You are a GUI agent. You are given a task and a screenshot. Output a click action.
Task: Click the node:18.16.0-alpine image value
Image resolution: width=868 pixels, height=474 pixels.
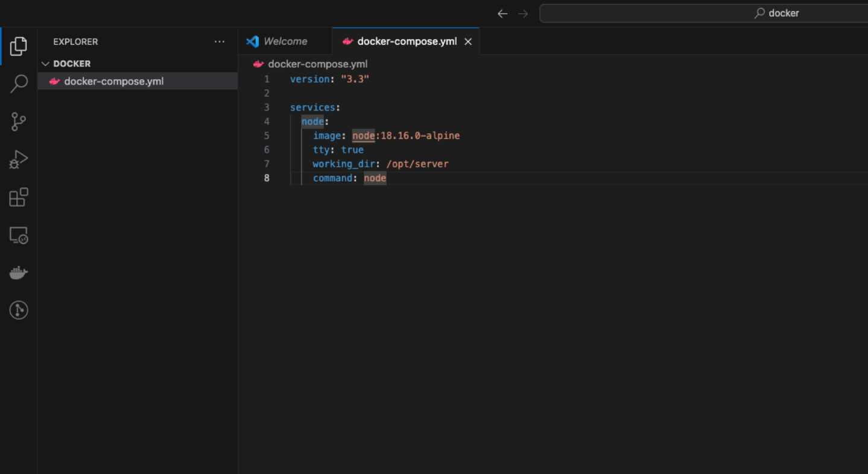(x=406, y=136)
